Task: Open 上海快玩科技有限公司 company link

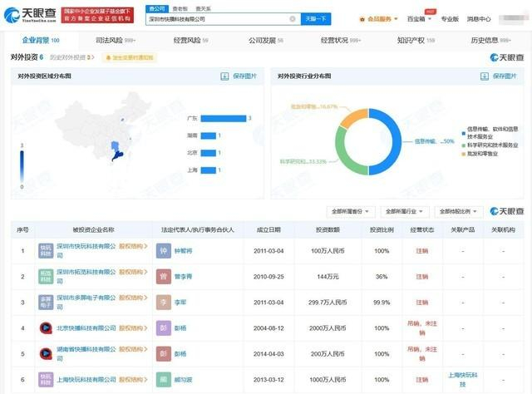Action: (86, 380)
